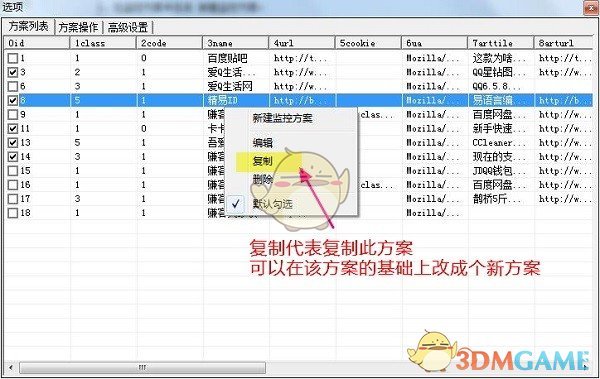Check the checkbox for row id 1

(x=13, y=58)
